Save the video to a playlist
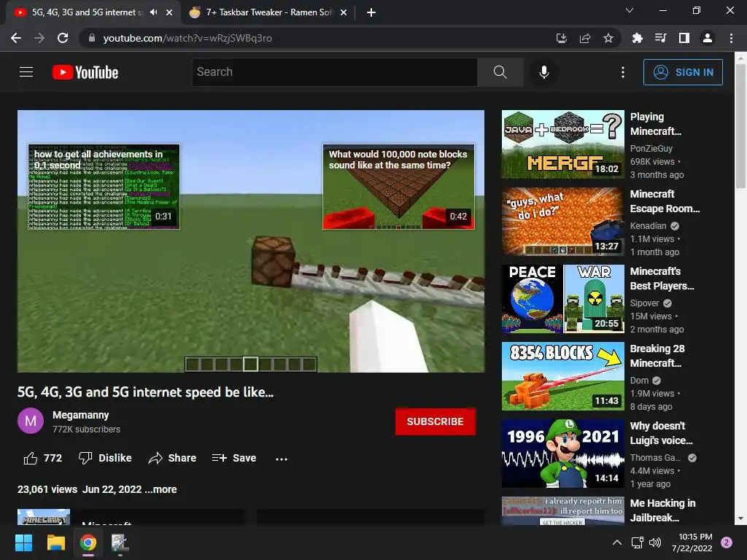The height and width of the screenshot is (560, 747). (234, 458)
